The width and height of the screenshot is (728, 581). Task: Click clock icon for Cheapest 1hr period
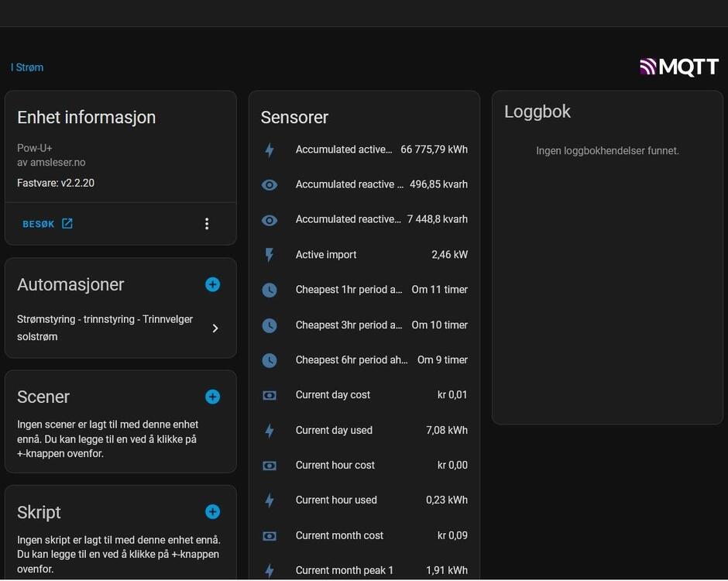270,290
